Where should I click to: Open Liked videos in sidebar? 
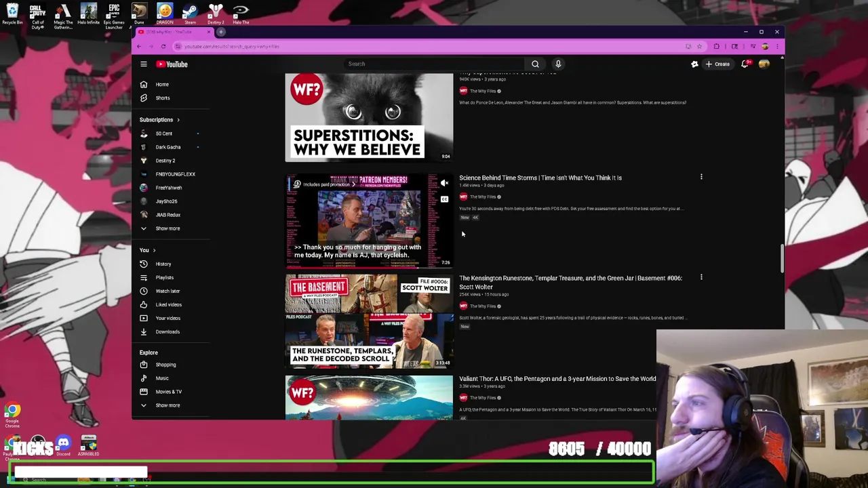point(170,304)
